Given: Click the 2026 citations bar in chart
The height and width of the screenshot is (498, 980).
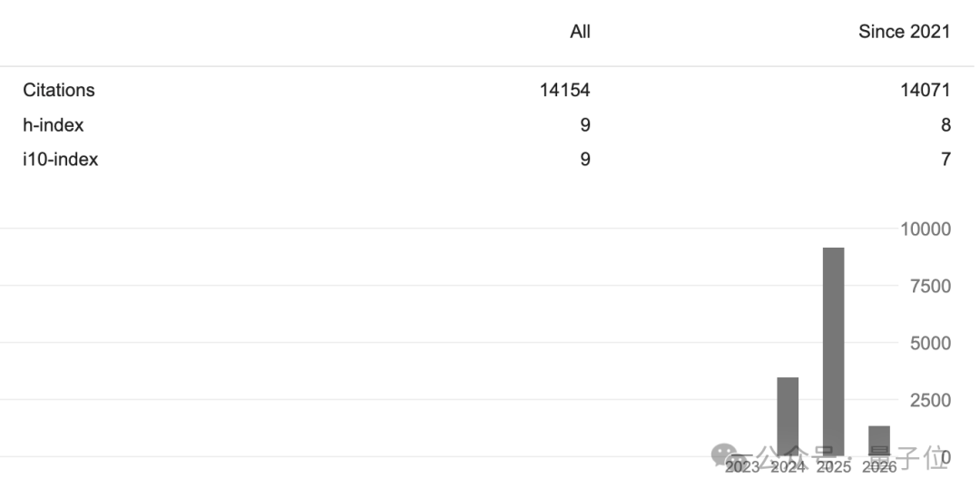Looking at the screenshot, I should [878, 441].
